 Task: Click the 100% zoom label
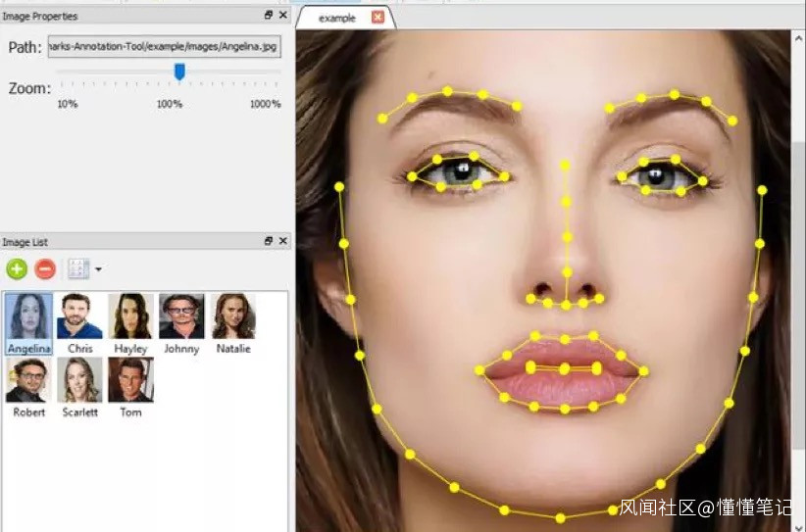(169, 104)
